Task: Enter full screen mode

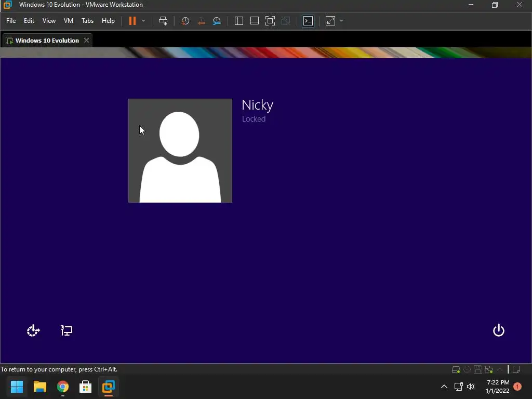Action: (x=270, y=21)
